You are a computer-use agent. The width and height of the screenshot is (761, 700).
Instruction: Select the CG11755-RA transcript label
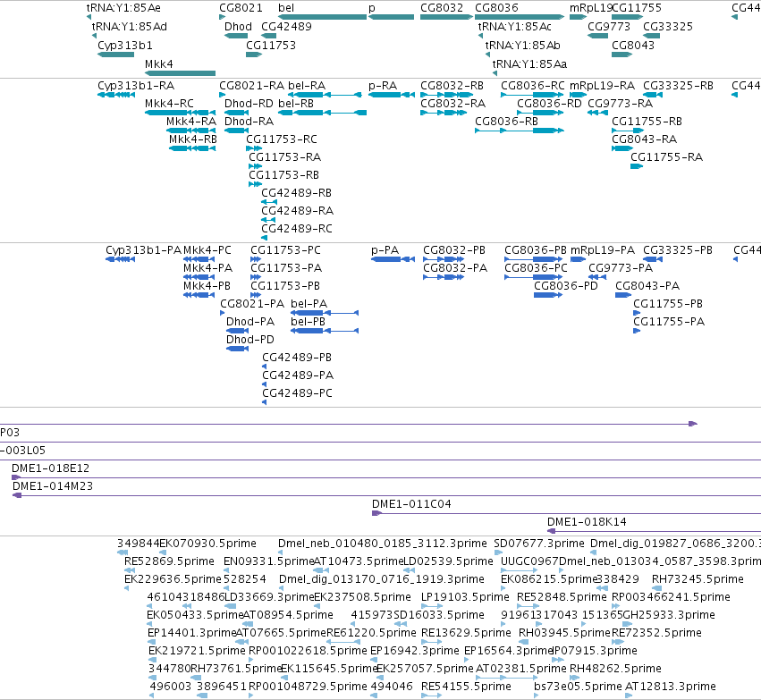666,157
